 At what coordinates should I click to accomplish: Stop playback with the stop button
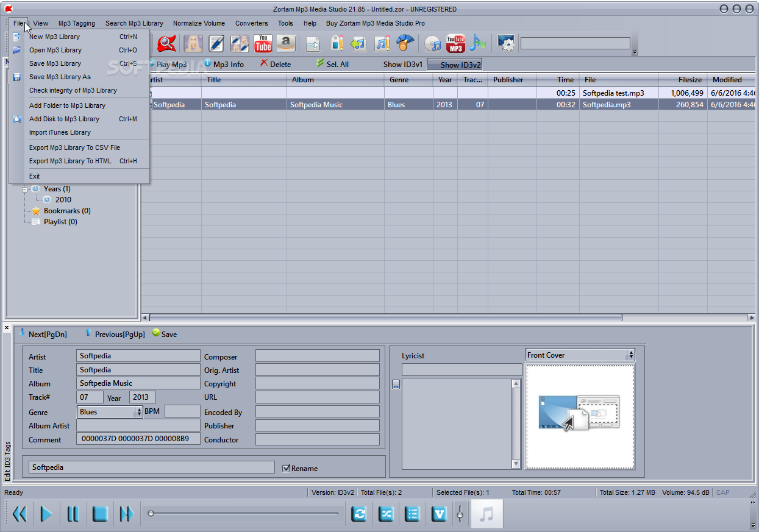point(100,514)
